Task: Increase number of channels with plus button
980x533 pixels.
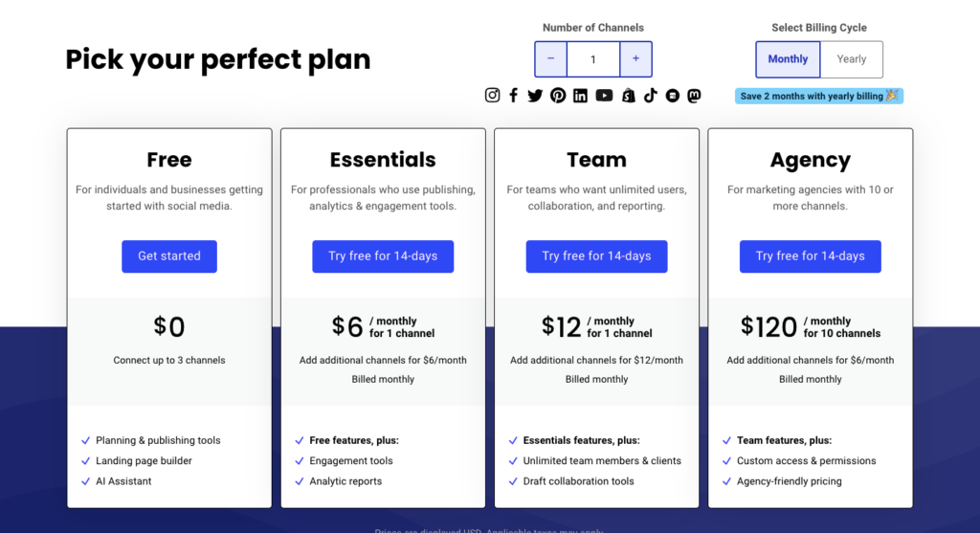Action: pos(635,58)
